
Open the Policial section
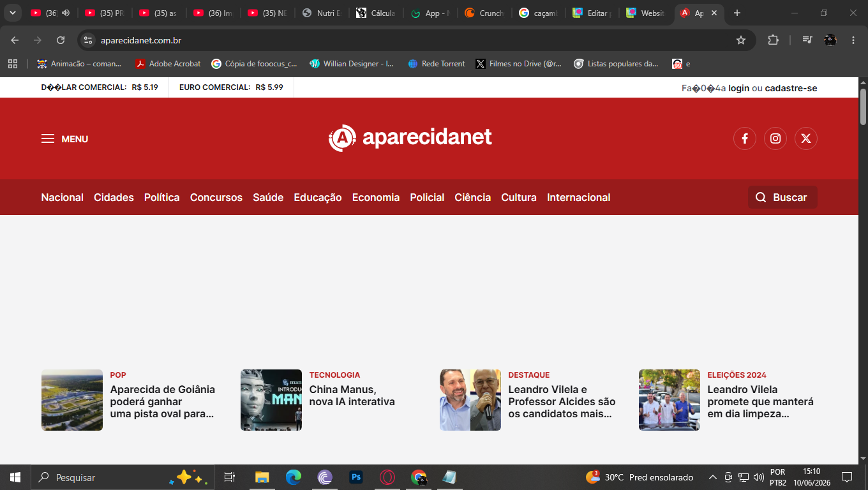click(427, 197)
